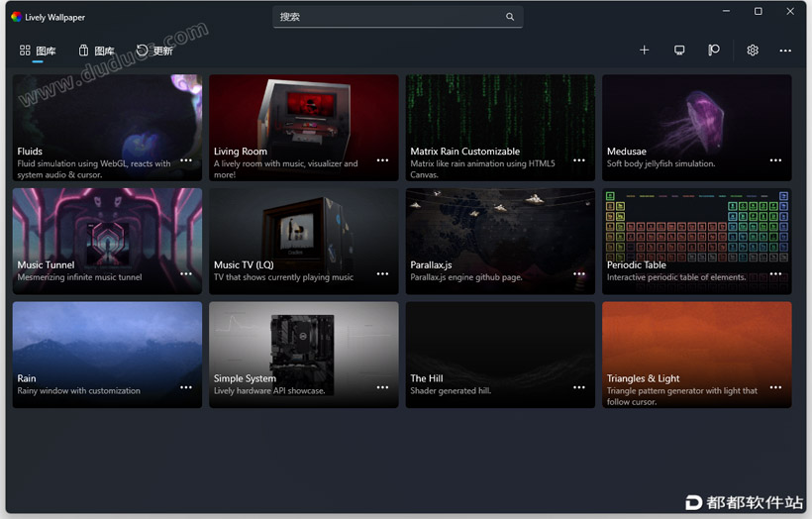This screenshot has height=519, width=812.
Task: Open the Music TV (LQ) options menu
Action: pyautogui.click(x=382, y=274)
